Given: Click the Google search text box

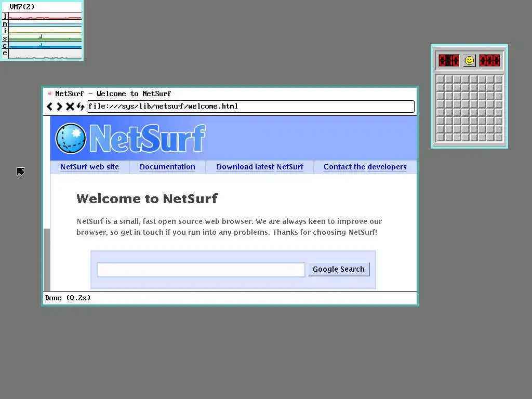Looking at the screenshot, I should [x=201, y=270].
